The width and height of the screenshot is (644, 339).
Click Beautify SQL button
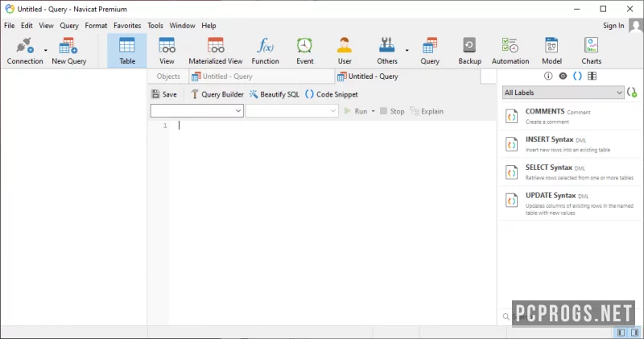pos(275,94)
